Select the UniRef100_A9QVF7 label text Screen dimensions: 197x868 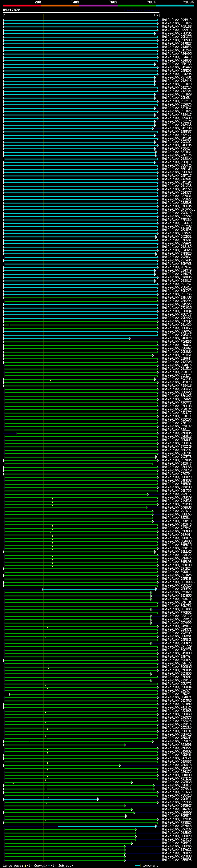click(x=176, y=403)
